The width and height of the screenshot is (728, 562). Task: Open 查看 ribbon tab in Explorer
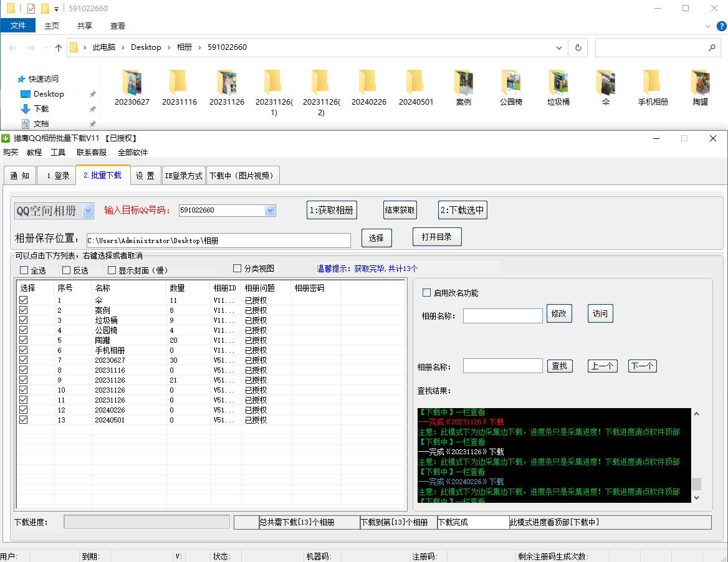117,26
